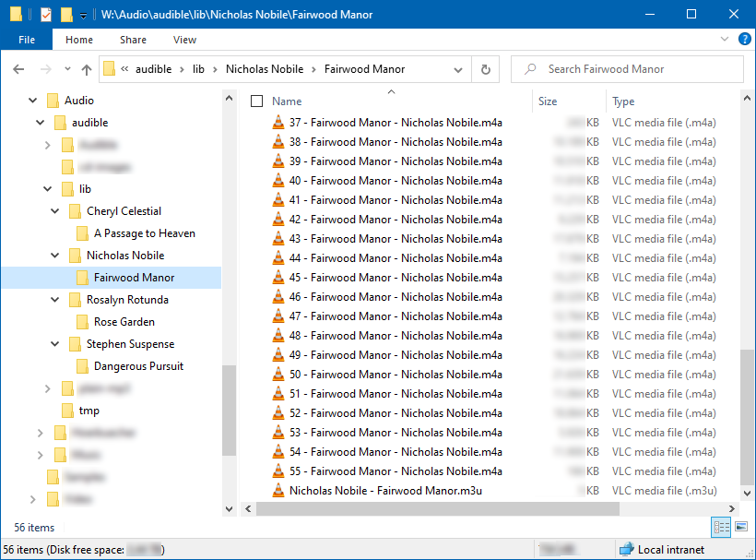Open the Recent locations dropdown
Viewport: 756px width, 560px height.
pos(67,69)
